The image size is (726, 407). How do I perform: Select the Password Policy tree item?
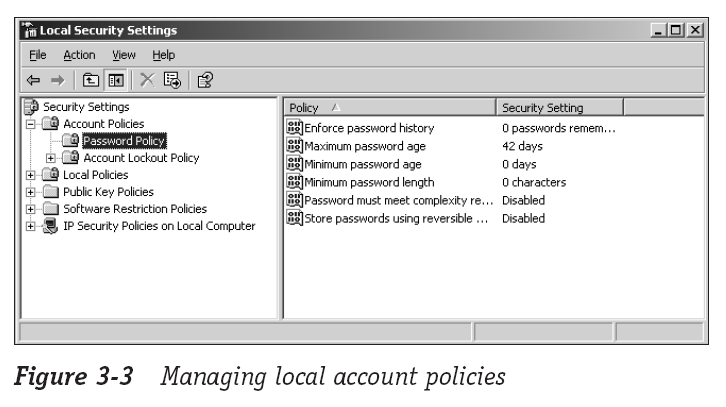click(123, 141)
